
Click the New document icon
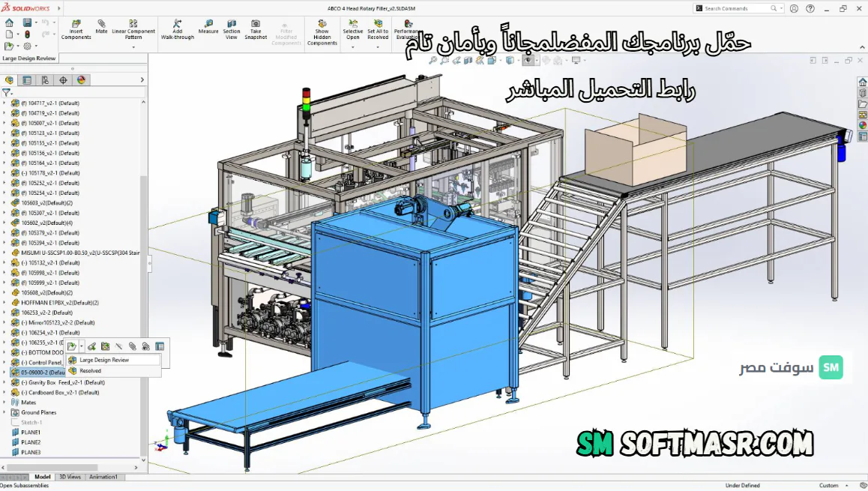10,34
